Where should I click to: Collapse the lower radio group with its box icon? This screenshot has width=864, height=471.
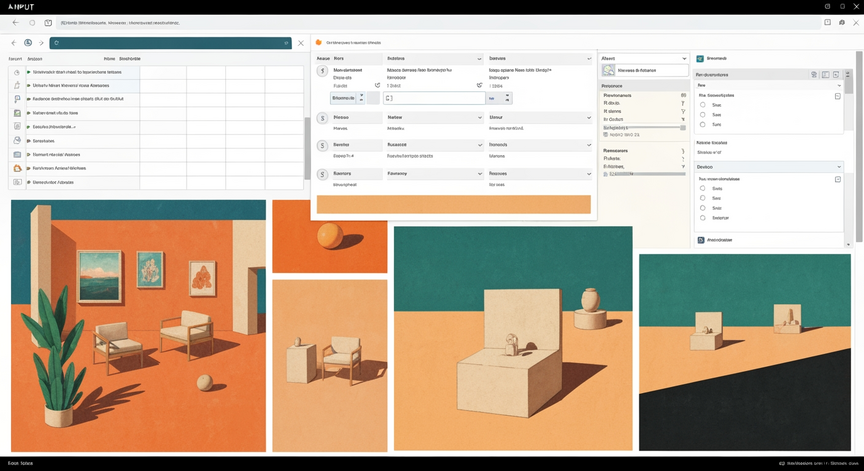838,179
